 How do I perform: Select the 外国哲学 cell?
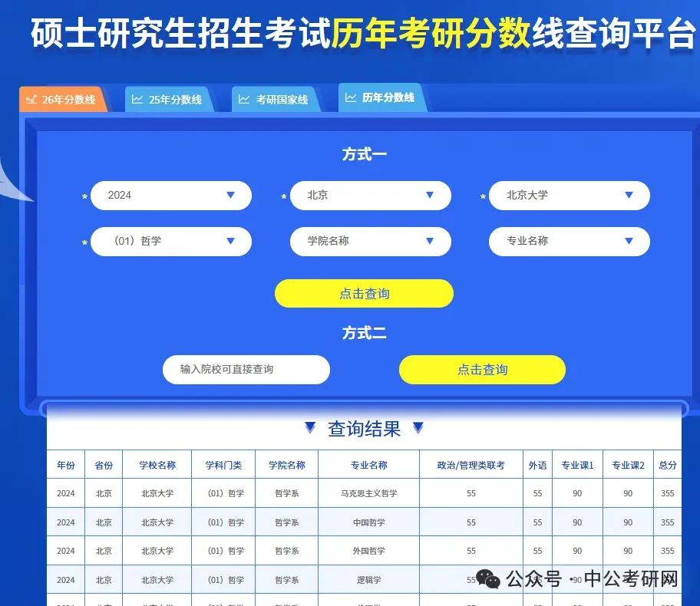tap(368, 551)
